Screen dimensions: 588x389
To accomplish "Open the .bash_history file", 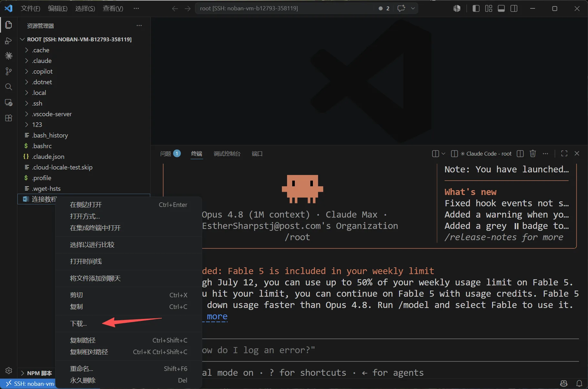I will click(84, 135).
